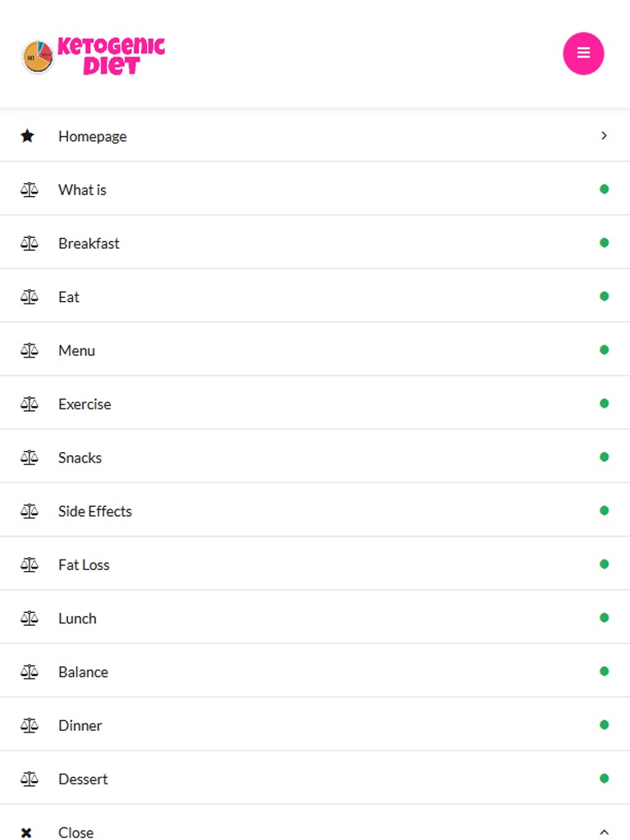630x840 pixels.
Task: Click the scale icon beside Side Effects
Action: [30, 511]
